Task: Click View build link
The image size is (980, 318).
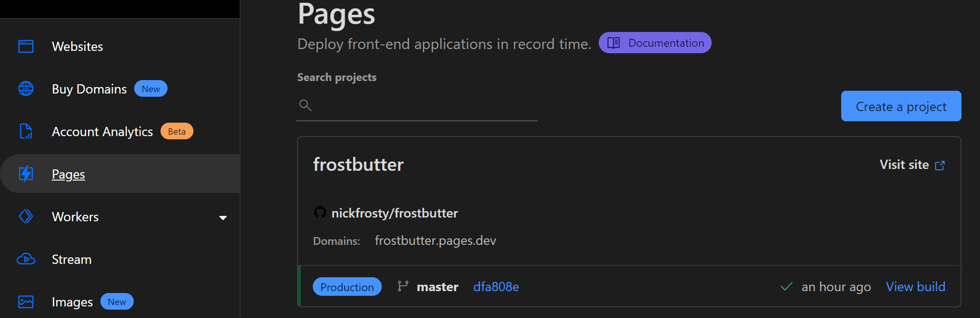Action: tap(915, 287)
